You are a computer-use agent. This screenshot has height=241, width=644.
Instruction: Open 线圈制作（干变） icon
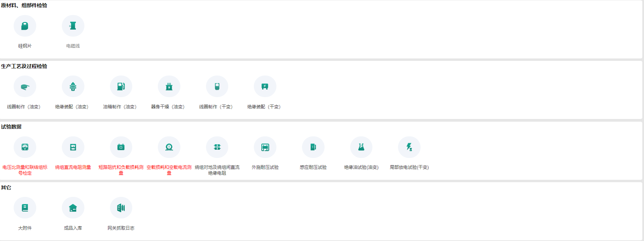click(x=217, y=86)
